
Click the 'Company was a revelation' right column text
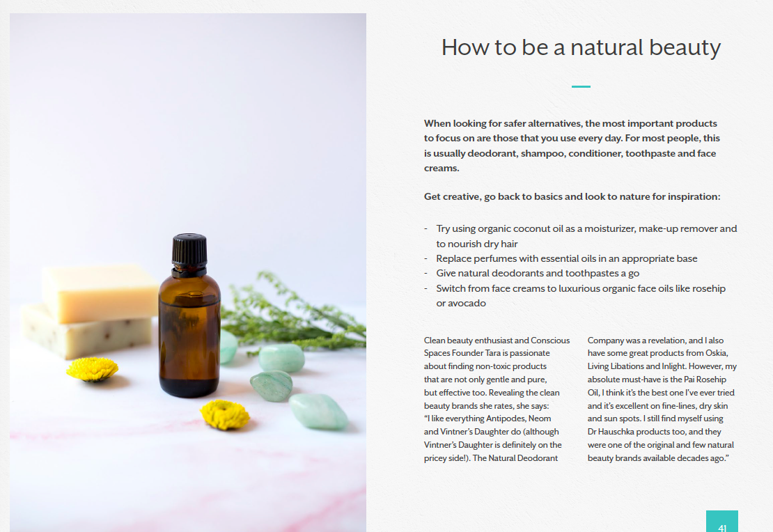pos(662,399)
